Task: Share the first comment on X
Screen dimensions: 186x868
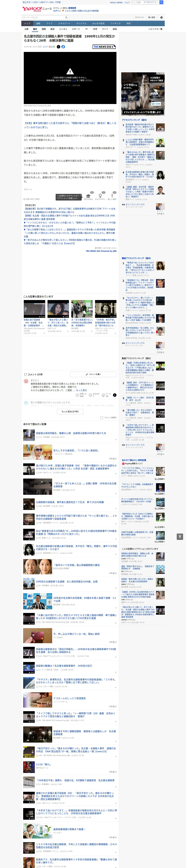Action: (x=114, y=395)
